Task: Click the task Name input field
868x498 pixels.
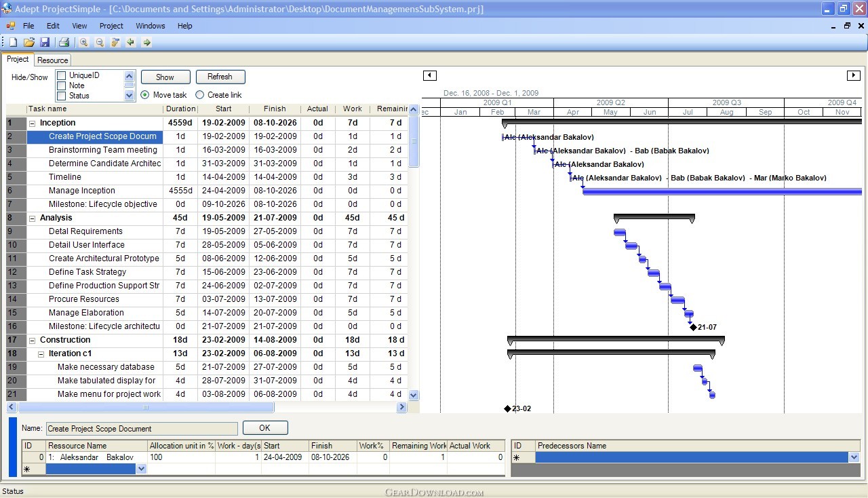Action: click(142, 429)
